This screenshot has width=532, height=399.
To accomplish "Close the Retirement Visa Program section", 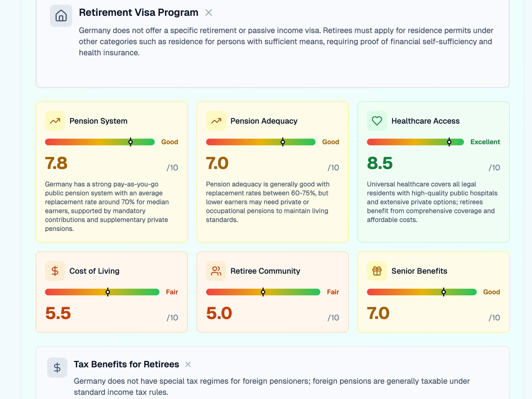I will (x=209, y=12).
